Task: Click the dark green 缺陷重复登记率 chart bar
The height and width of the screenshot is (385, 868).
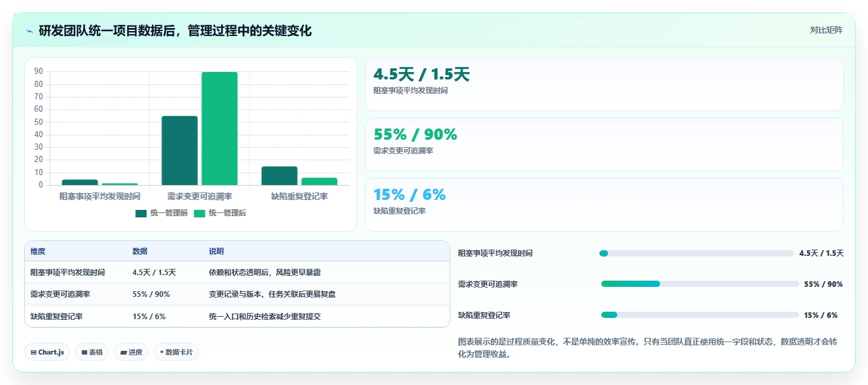Action: pos(279,176)
